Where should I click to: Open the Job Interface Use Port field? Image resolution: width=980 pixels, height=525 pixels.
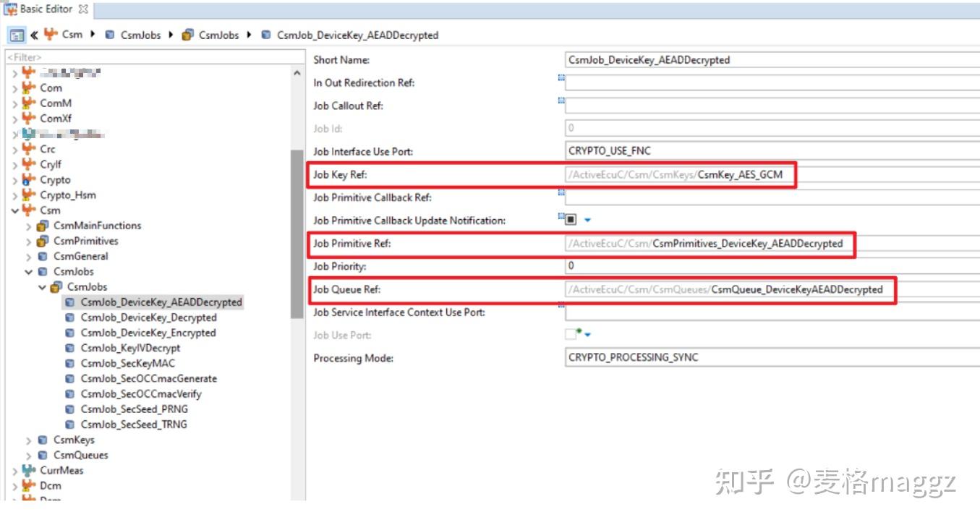(772, 151)
